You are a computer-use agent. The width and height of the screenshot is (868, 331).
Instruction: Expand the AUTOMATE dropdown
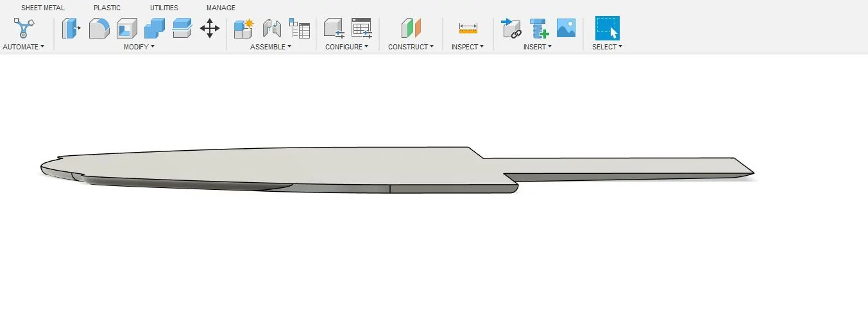[24, 47]
